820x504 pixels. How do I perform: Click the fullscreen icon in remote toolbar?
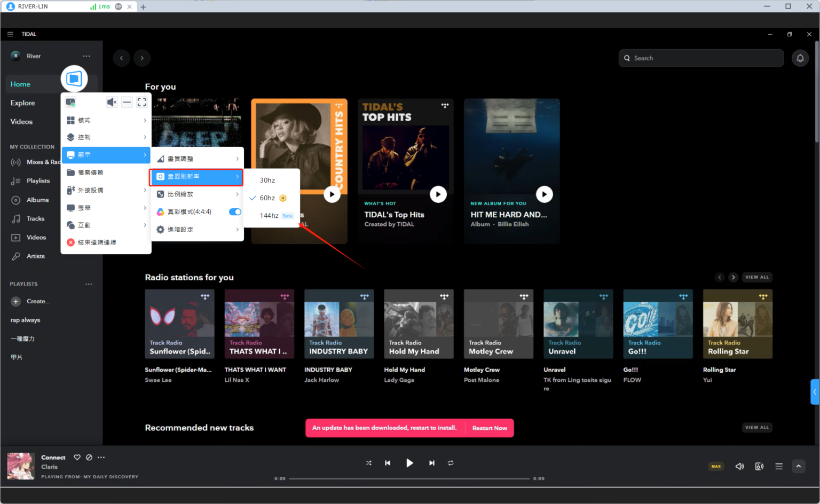click(142, 102)
